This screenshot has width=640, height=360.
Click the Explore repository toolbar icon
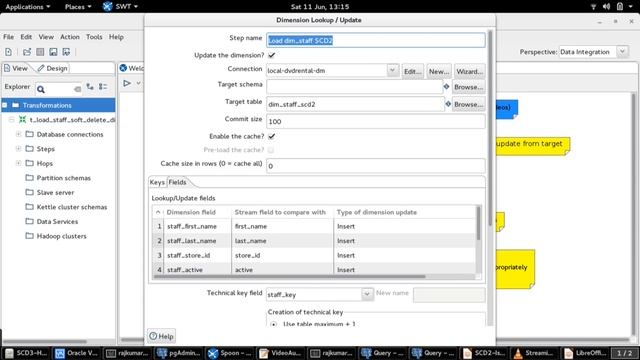click(x=40, y=52)
